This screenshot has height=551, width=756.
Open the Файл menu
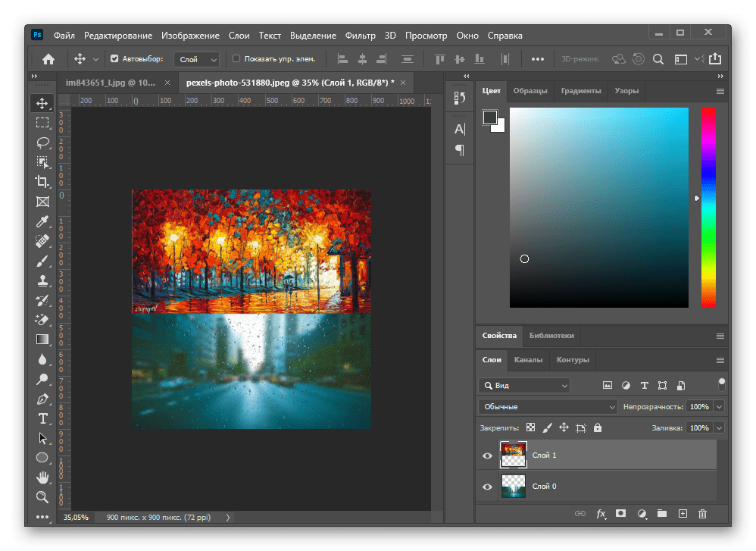pos(64,36)
